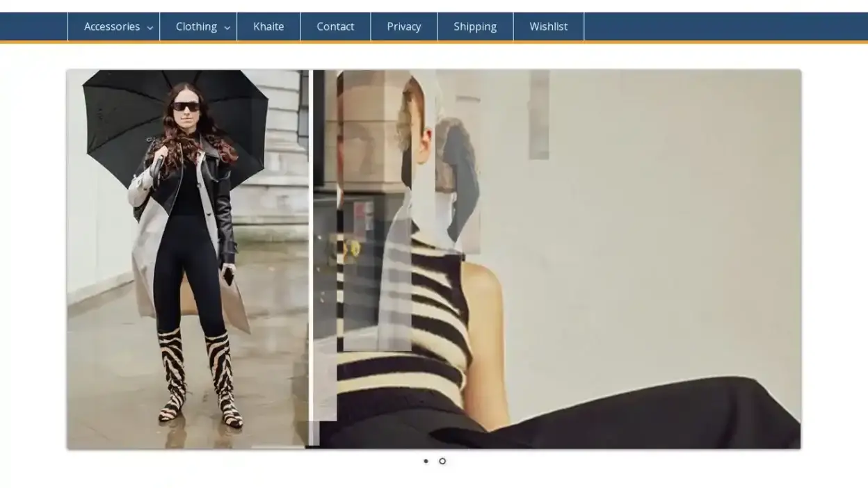This screenshot has height=488, width=868.
Task: Open the Accessories menu item
Action: [x=111, y=26]
